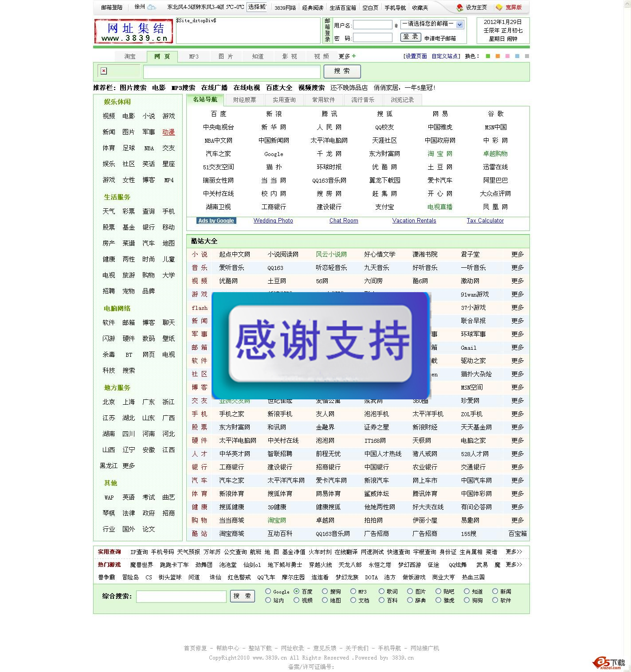Open the 手机导航 link in the top bar

click(395, 8)
